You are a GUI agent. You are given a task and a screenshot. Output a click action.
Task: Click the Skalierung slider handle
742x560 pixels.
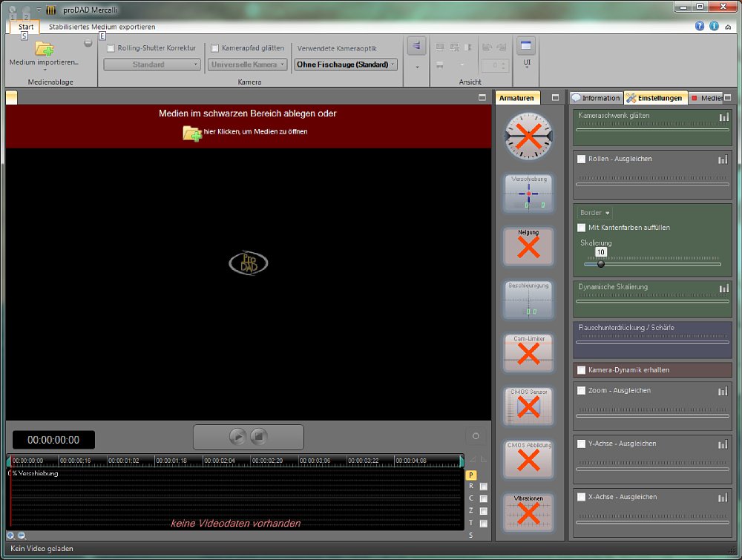tap(601, 263)
